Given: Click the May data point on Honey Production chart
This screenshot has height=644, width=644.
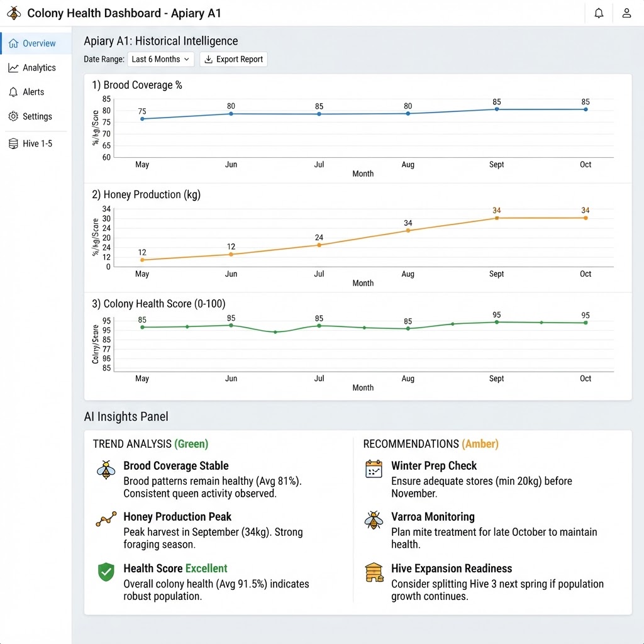Looking at the screenshot, I should coord(142,260).
